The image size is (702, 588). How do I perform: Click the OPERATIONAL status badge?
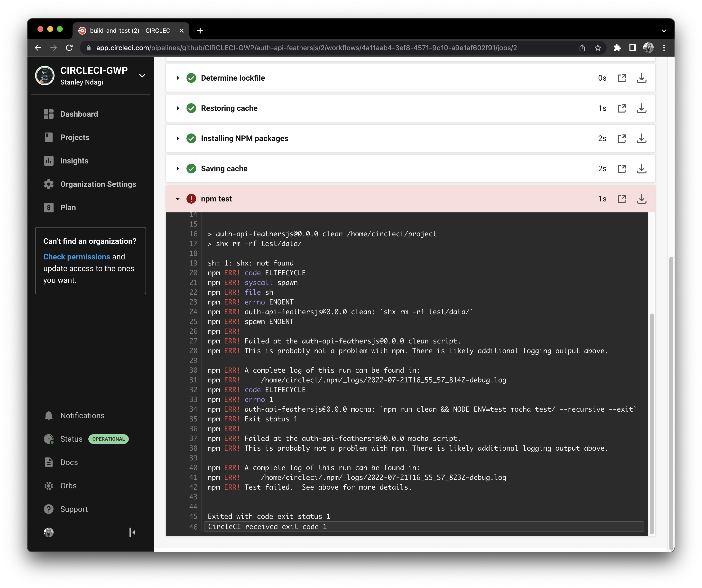[x=108, y=439]
